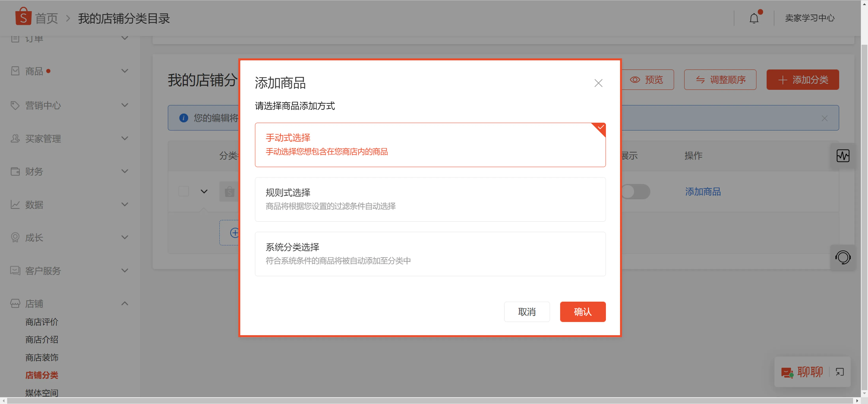Expand the 订单 sidebar section
This screenshot has height=404, width=868.
(124, 38)
